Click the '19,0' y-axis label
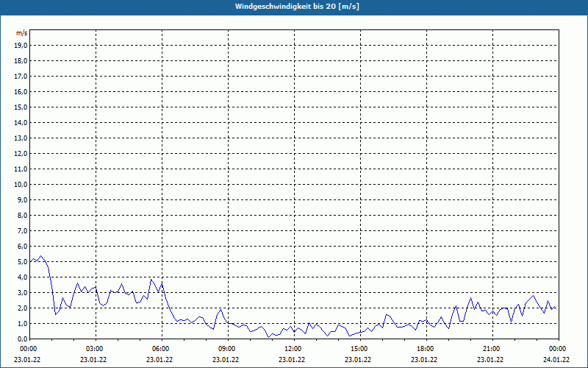 pos(21,46)
